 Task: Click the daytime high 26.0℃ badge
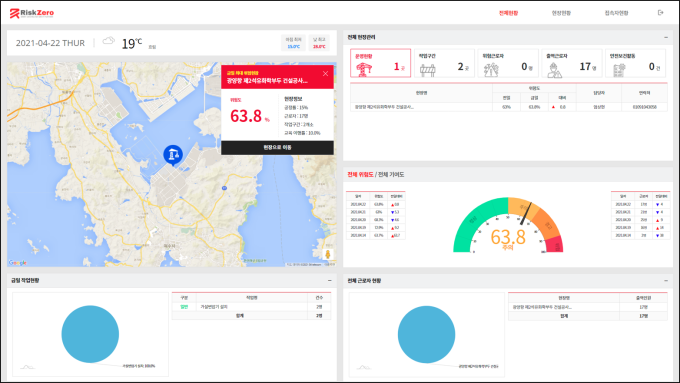[x=319, y=43]
